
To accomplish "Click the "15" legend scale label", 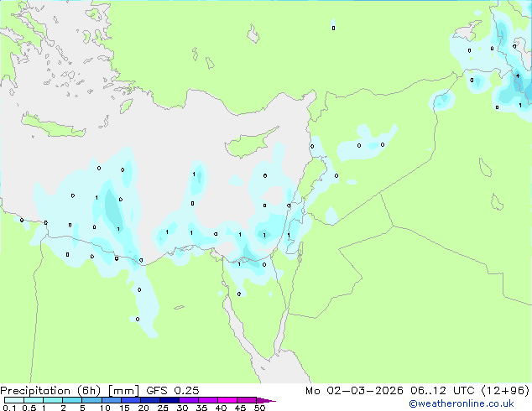I will point(124,408).
